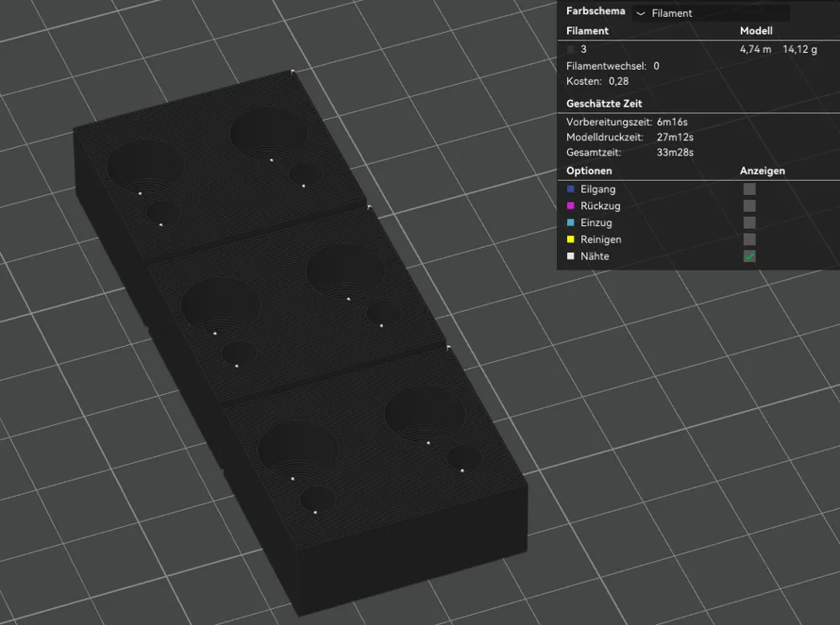
Task: Click the Geschätzte Zeit heading
Action: click(x=604, y=103)
